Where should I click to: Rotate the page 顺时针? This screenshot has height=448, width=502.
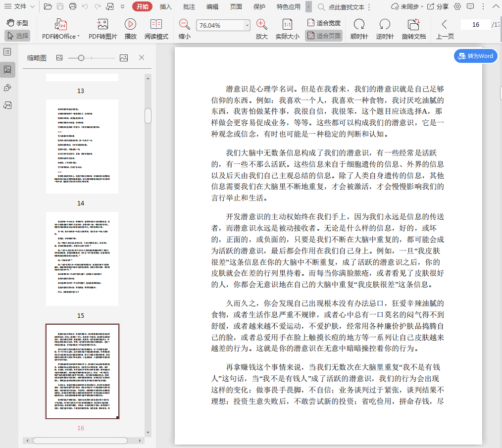[359, 24]
